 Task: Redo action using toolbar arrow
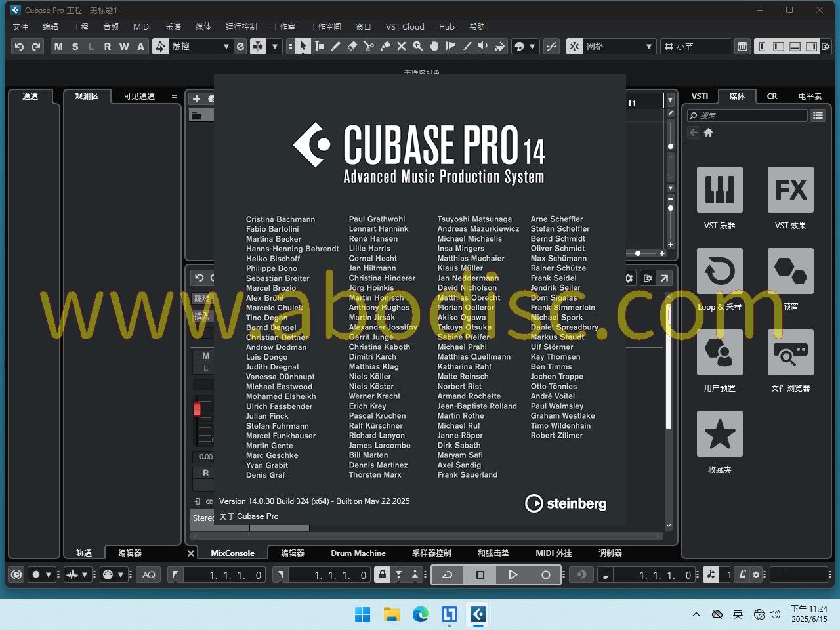(36, 47)
